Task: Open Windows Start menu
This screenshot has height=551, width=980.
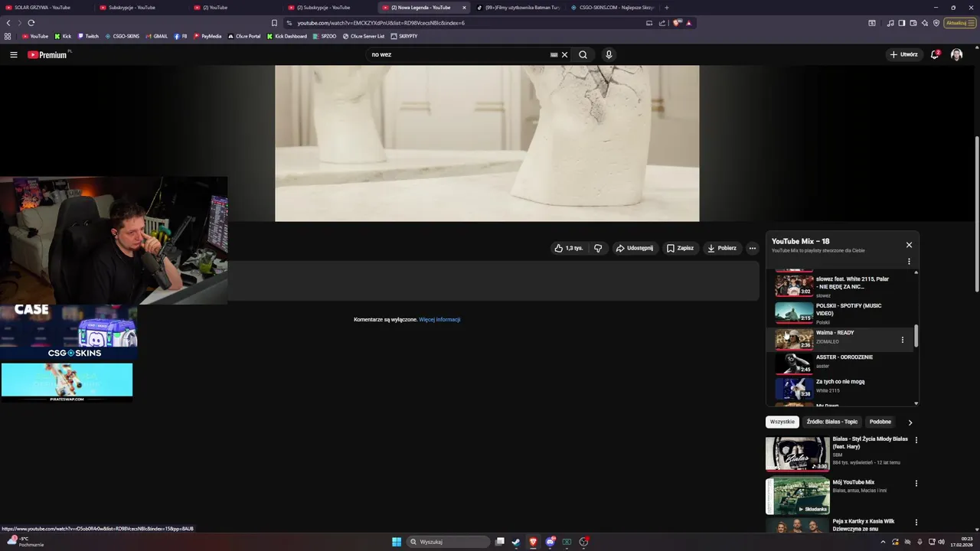Action: pos(397,542)
